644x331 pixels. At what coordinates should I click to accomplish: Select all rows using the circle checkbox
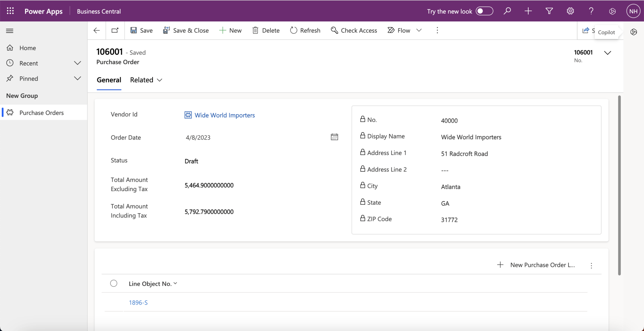[114, 283]
